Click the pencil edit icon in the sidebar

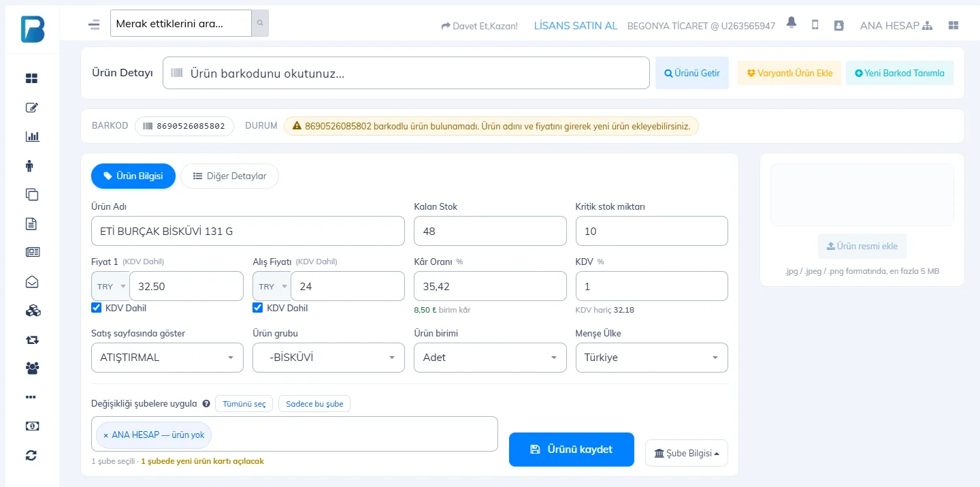(x=31, y=108)
